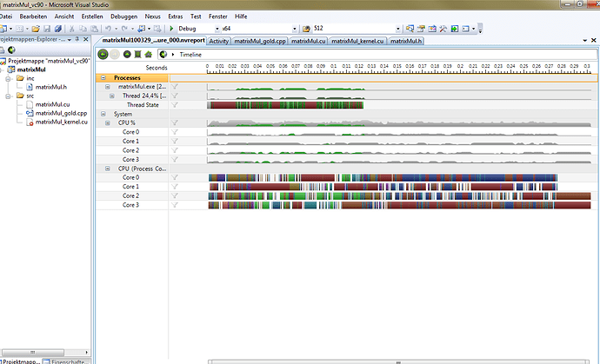Open the Properties window toolbar icon
The width and height of the screenshot is (600, 364).
(421, 29)
